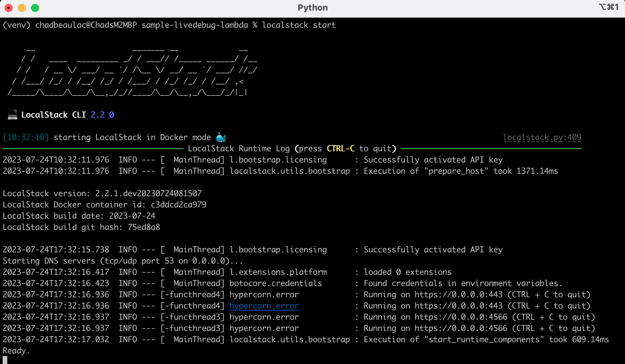Click the git hash 75ed8a8
This screenshot has height=364, width=625.
(144, 227)
